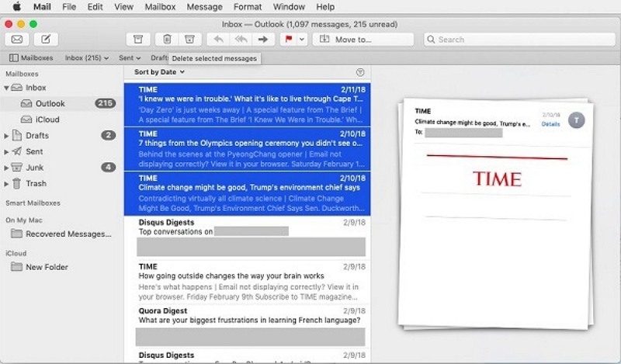Open the File menu
The image size is (621, 364).
click(x=69, y=7)
